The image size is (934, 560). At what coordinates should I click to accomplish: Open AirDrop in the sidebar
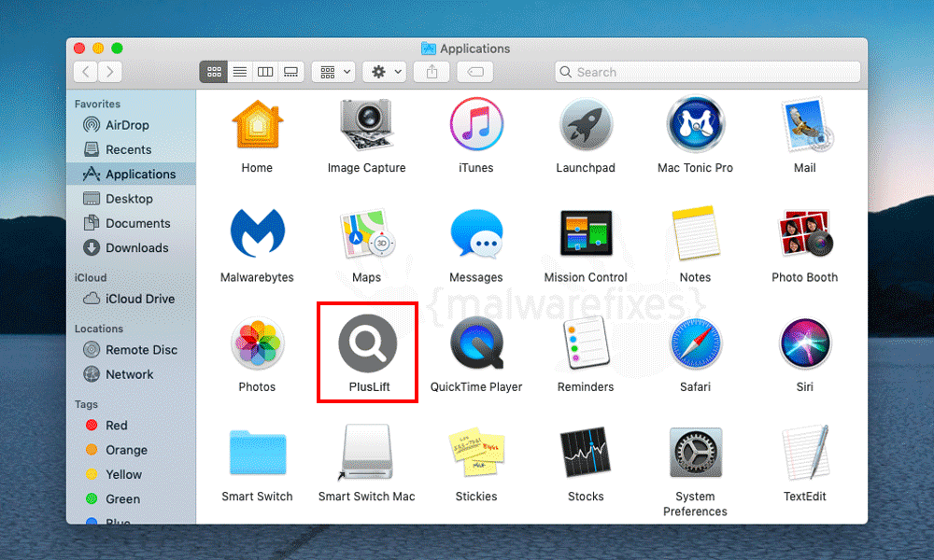coord(131,125)
